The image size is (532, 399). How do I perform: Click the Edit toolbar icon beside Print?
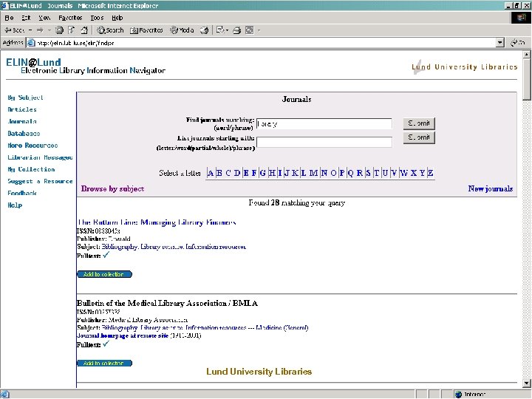pos(250,30)
